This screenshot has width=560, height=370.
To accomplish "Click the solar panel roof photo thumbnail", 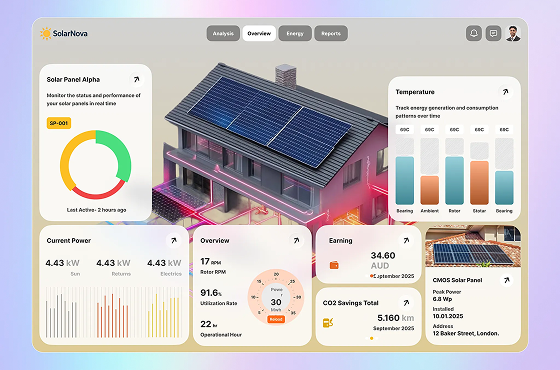I will point(473,246).
